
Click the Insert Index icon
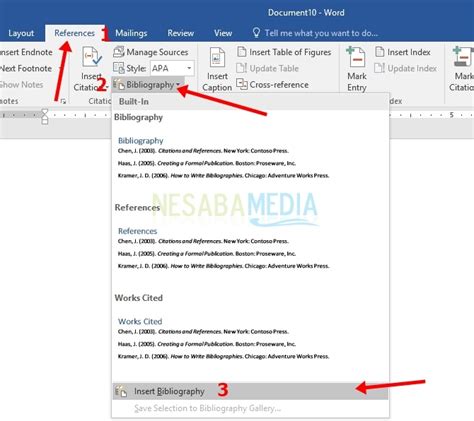pyautogui.click(x=379, y=52)
